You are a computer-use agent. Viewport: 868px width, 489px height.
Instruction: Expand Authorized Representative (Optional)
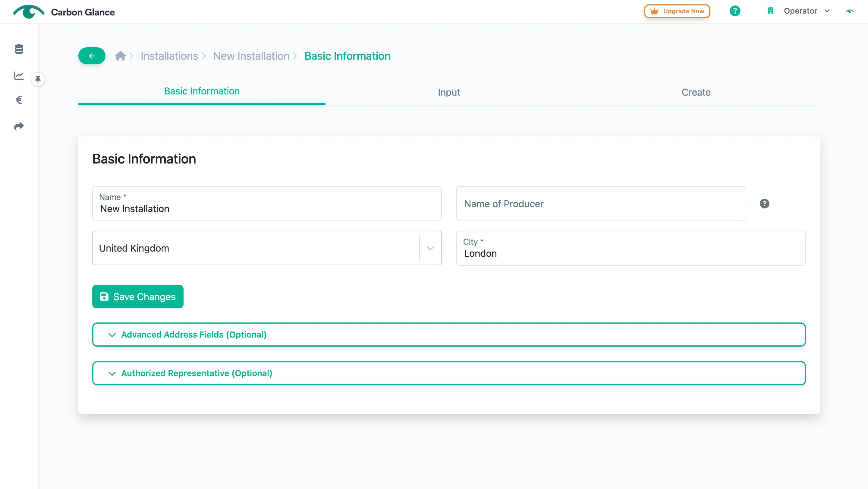(449, 373)
